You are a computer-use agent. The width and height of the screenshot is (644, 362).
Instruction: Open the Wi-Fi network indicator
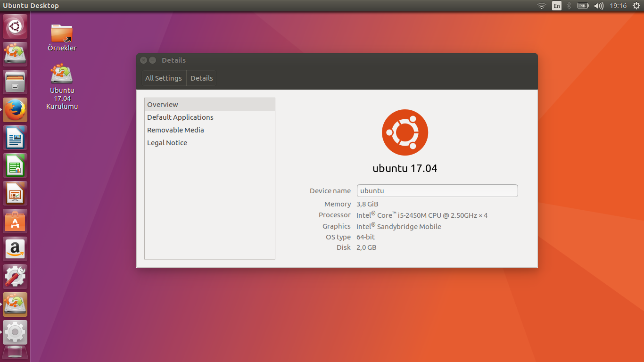pos(542,6)
